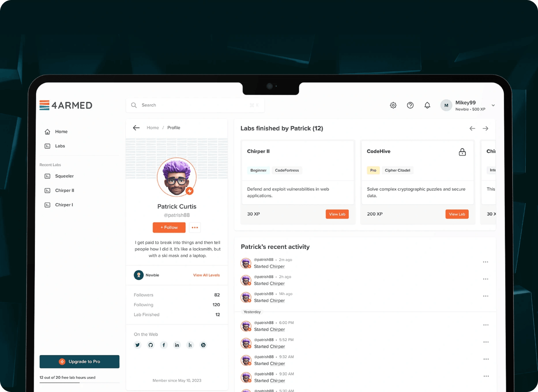538x392 pixels.
Task: Open Patrick's Facebook profile icon
Action: click(x=164, y=345)
